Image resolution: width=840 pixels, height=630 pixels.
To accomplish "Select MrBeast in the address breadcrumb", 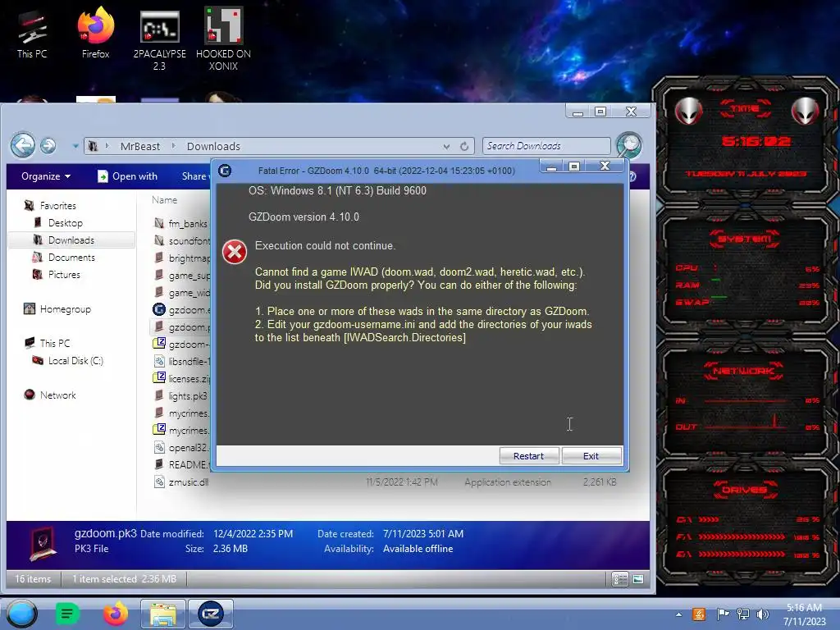I will [139, 146].
